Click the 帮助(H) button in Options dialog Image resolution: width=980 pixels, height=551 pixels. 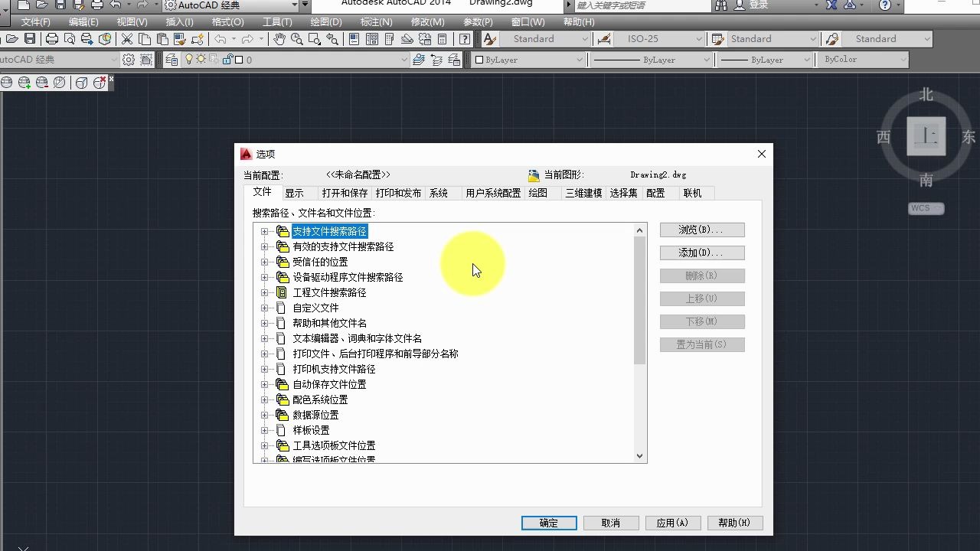click(735, 523)
